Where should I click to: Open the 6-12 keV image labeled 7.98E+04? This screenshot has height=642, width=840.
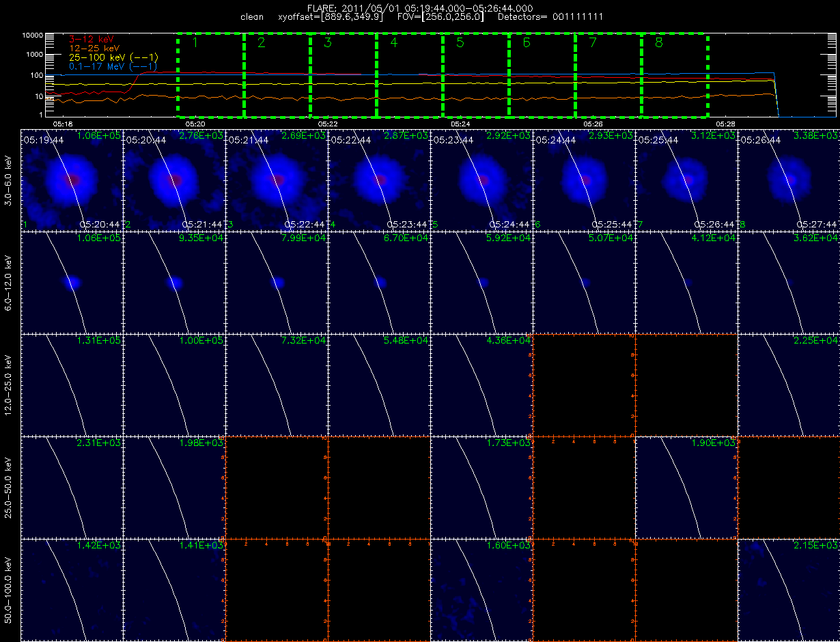[x=277, y=282]
